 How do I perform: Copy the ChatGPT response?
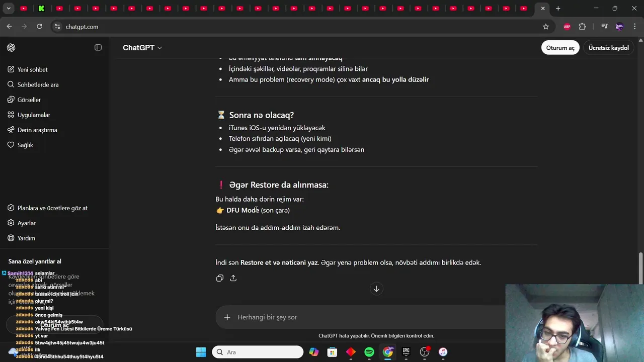point(220,278)
